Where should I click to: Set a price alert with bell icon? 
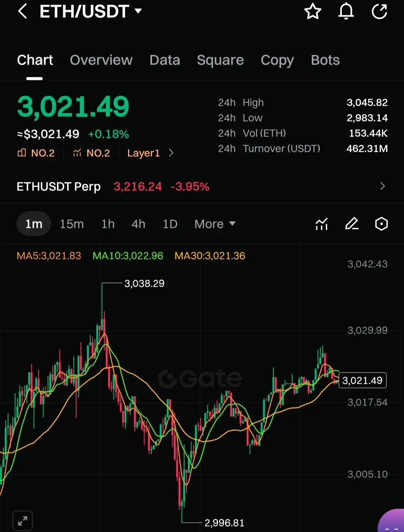(346, 11)
